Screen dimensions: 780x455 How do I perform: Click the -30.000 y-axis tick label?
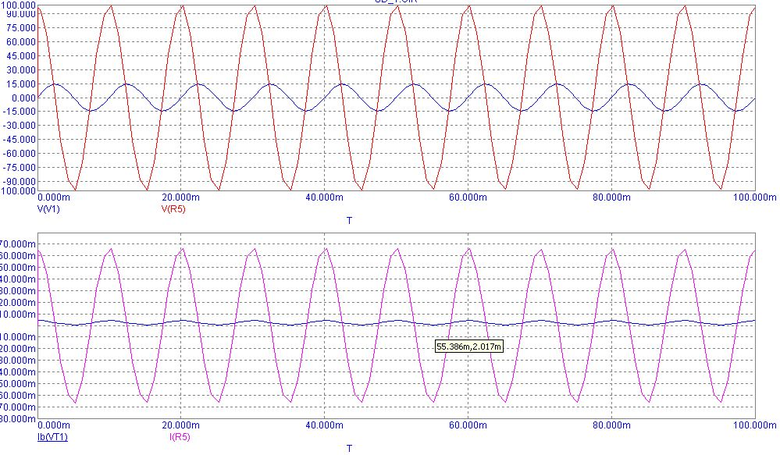coord(19,125)
